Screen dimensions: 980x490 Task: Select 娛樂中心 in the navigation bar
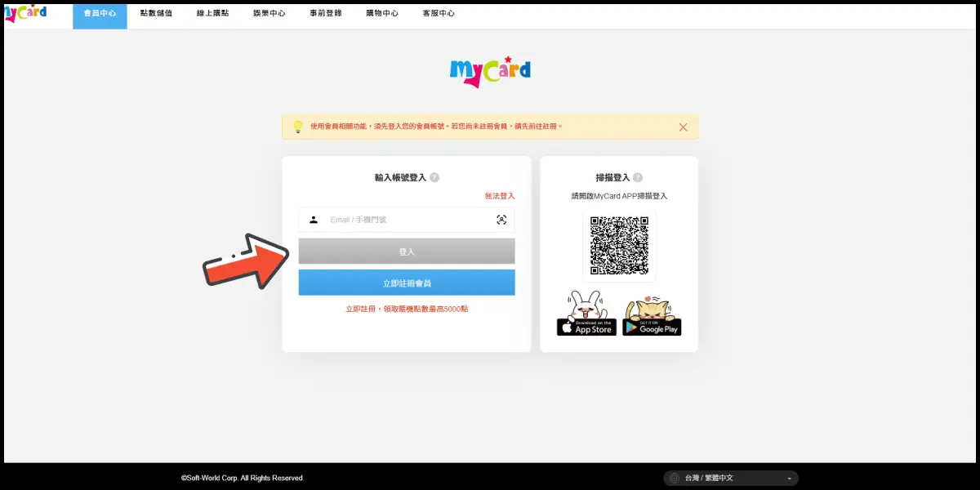269,14
